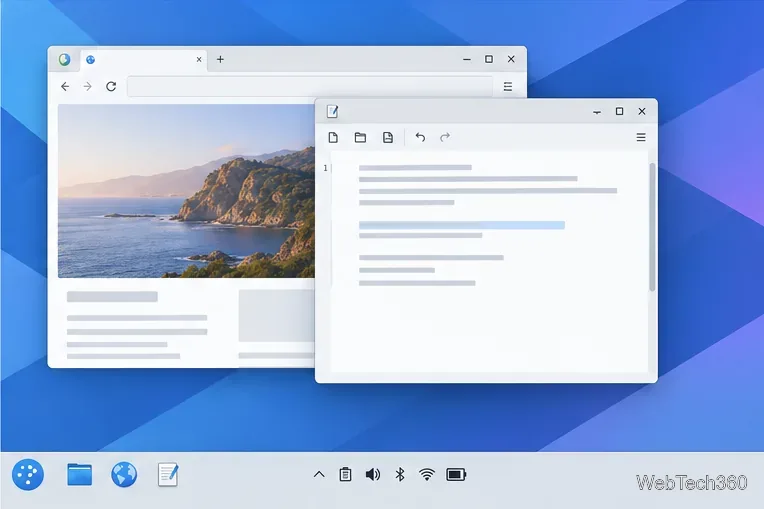The image size is (764, 509).
Task: Click the text editor's title bar app icon
Action: pos(332,112)
